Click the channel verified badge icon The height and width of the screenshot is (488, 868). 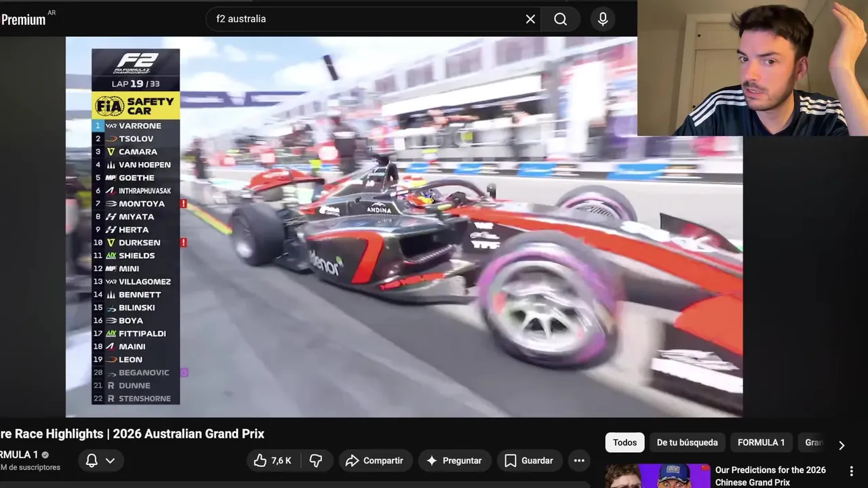point(45,455)
